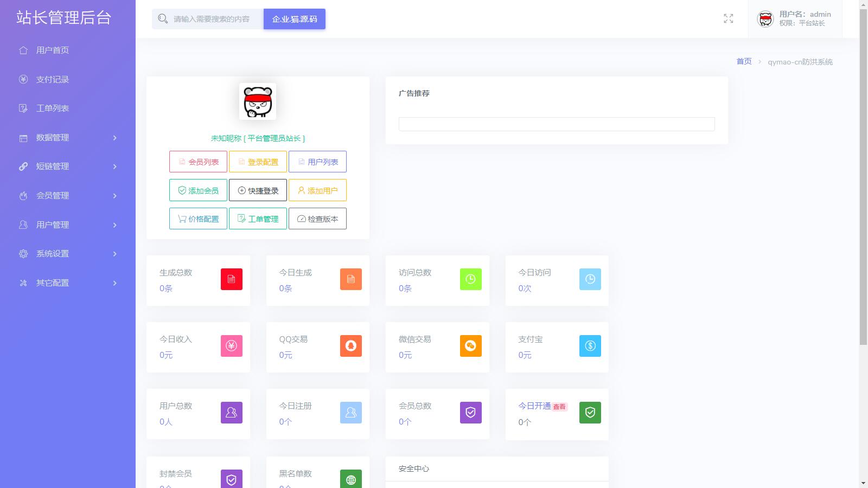Click the green 今日开通 shield icon

click(590, 413)
